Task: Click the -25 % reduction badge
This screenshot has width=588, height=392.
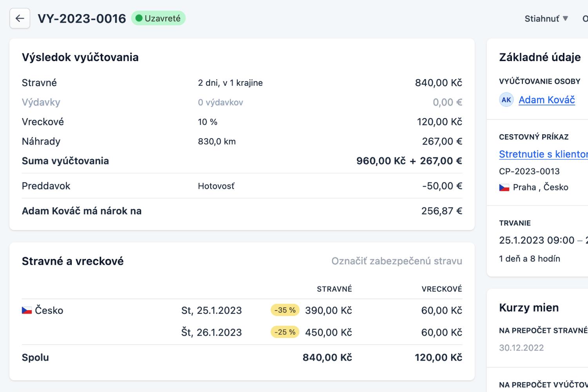Action: 285,332
